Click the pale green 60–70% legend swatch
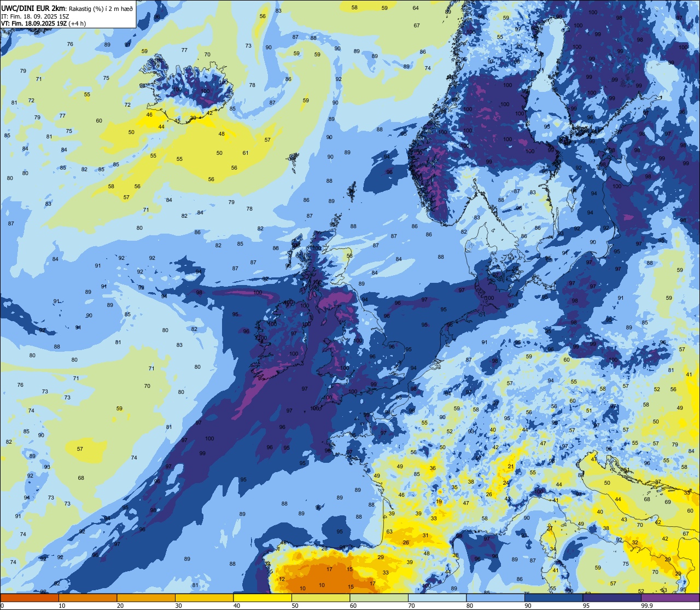The image size is (700, 610). tap(379, 597)
